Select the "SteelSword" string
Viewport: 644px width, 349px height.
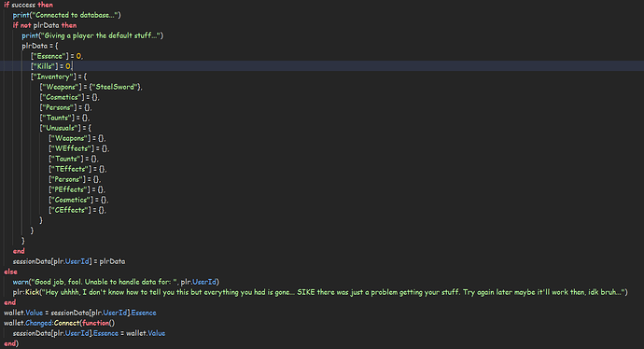tap(116, 87)
